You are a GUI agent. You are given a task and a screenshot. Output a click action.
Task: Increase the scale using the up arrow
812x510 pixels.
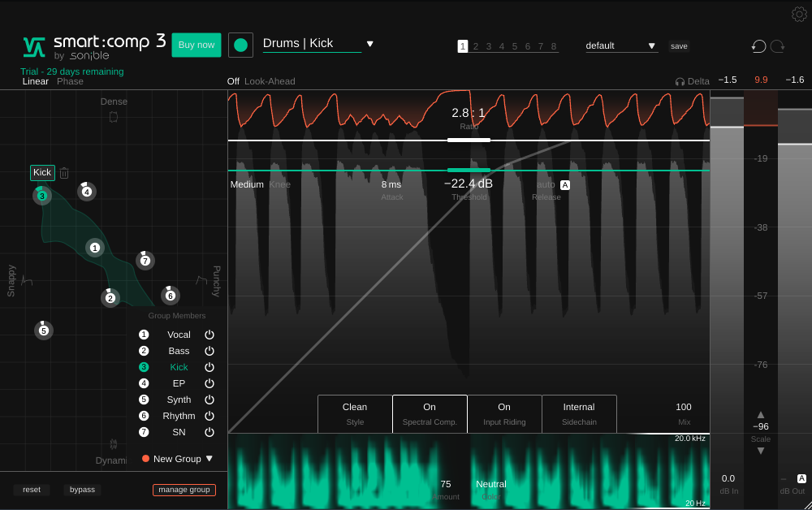(x=761, y=414)
